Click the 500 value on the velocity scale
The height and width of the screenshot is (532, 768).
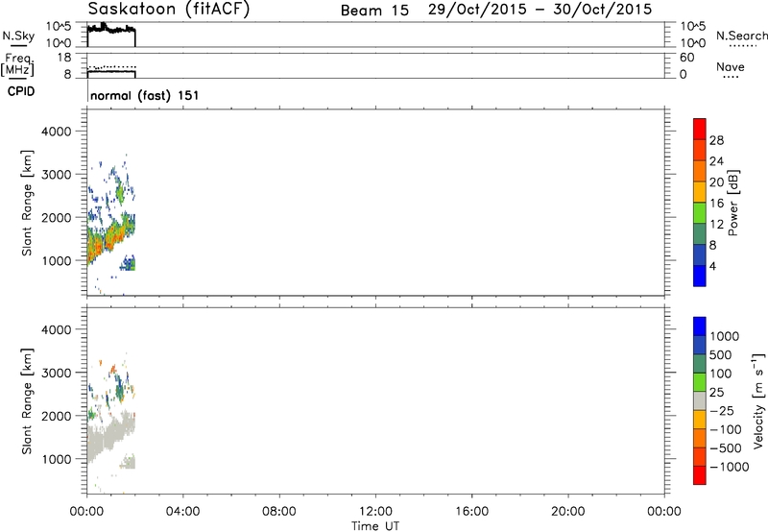721,354
